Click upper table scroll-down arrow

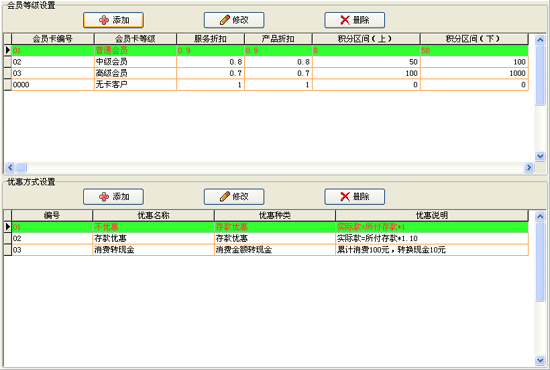[540, 156]
